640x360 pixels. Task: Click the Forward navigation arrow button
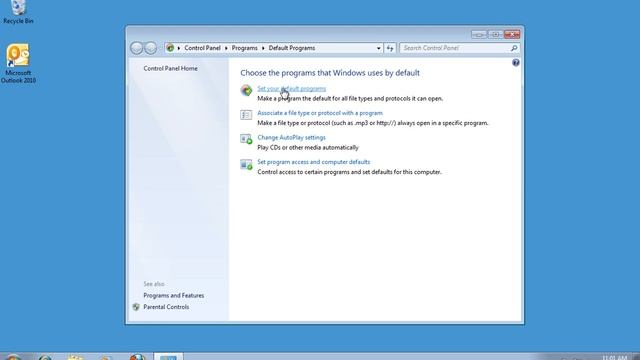[x=151, y=48]
